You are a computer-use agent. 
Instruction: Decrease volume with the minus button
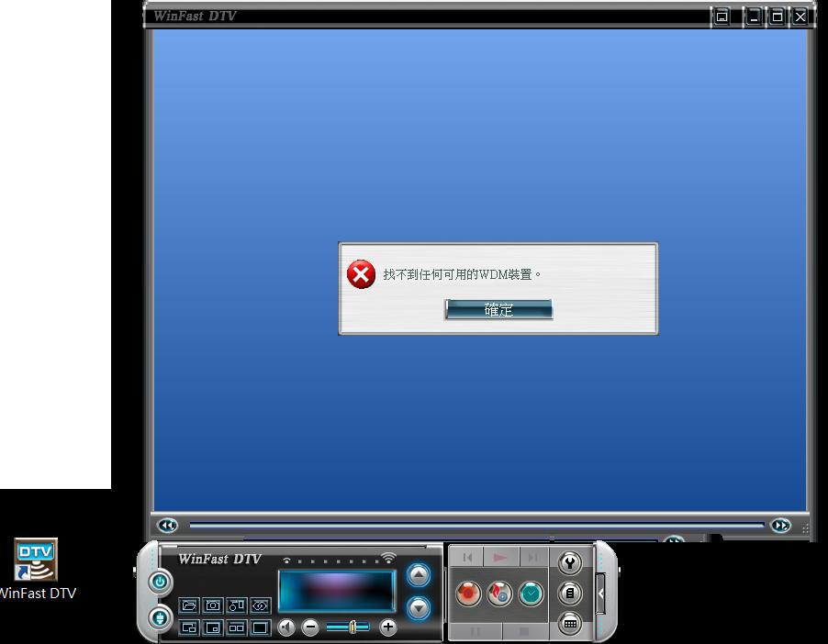(310, 627)
